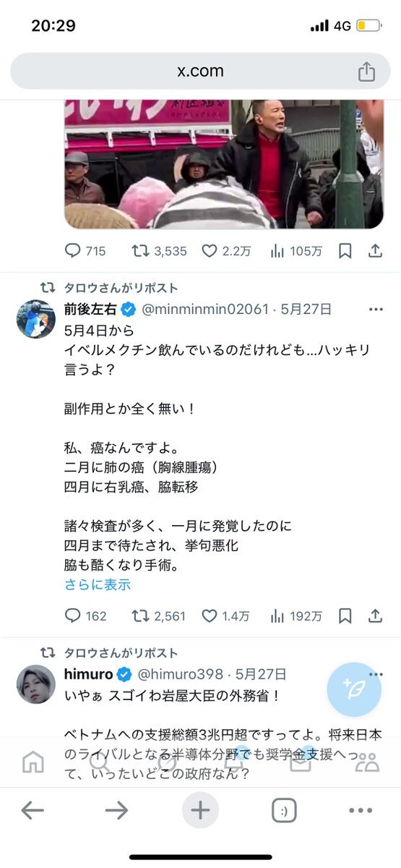This screenshot has width=401, height=868.
Task: Bookmark the 前後左右 tweet
Action: point(345,616)
